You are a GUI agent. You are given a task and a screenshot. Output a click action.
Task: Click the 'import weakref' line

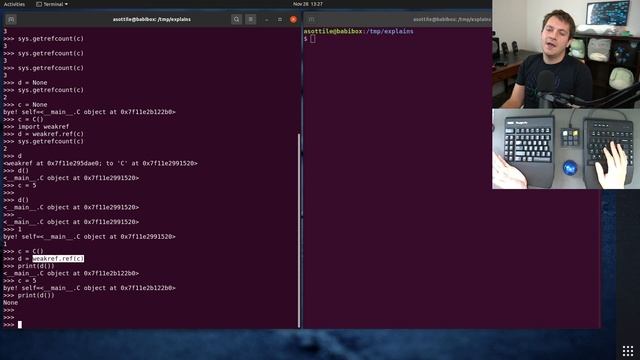36,127
